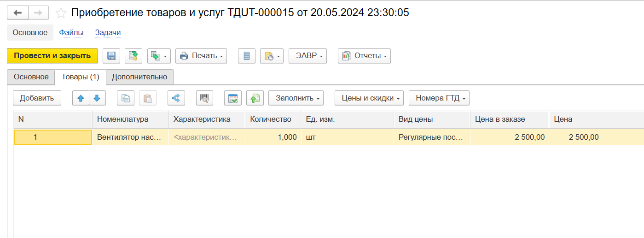
Task: Select the Товары (1) tab
Action: point(81,77)
